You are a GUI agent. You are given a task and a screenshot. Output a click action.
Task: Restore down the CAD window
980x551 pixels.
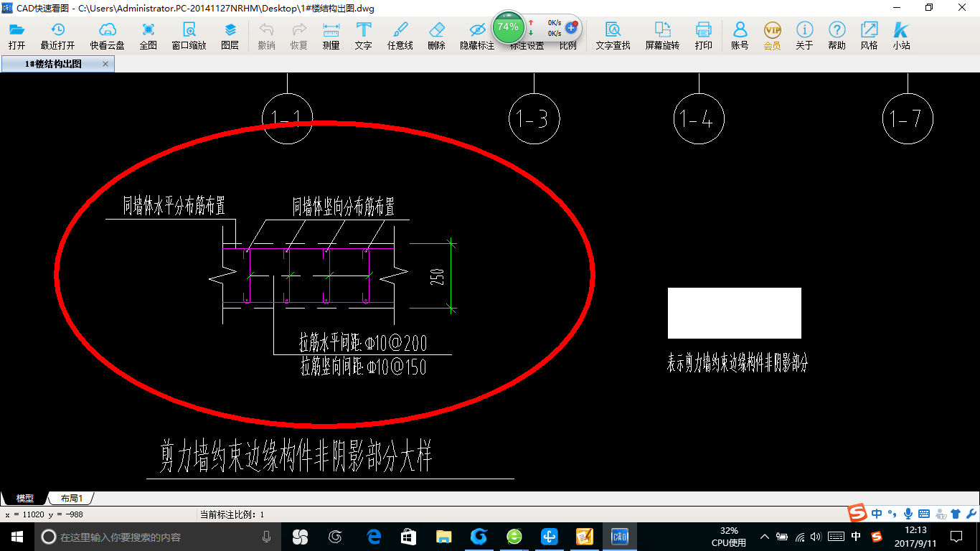[x=929, y=8]
